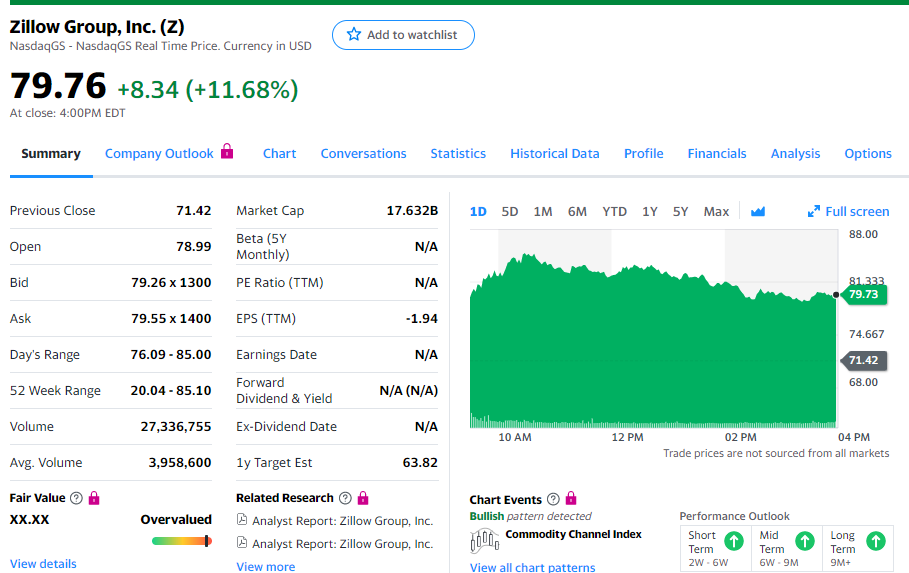909x573 pixels.
Task: Click the Commodity Channel Index candlestick icon
Action: point(485,540)
